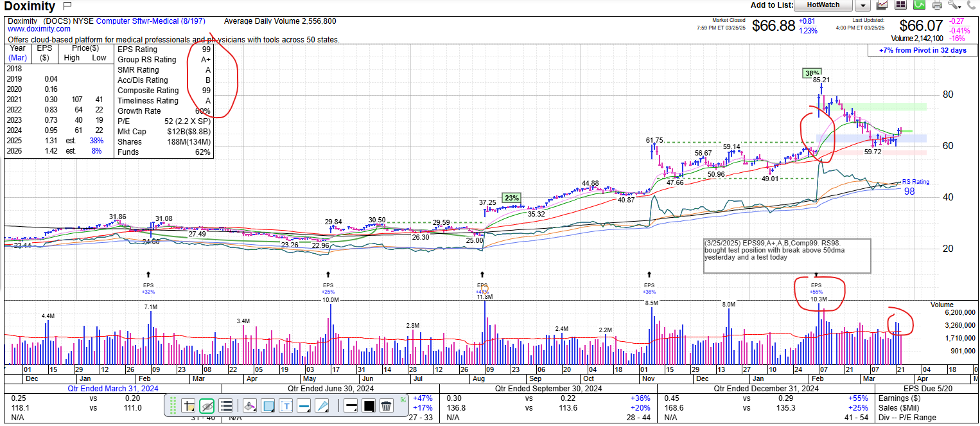Image resolution: width=980 pixels, height=426 pixels.
Task: Click the Composite Rating row
Action: click(x=164, y=91)
